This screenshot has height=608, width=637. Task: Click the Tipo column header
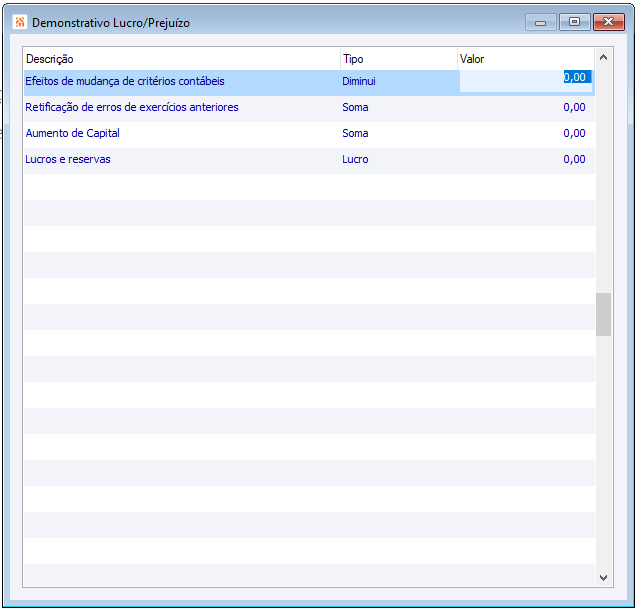pyautogui.click(x=399, y=59)
